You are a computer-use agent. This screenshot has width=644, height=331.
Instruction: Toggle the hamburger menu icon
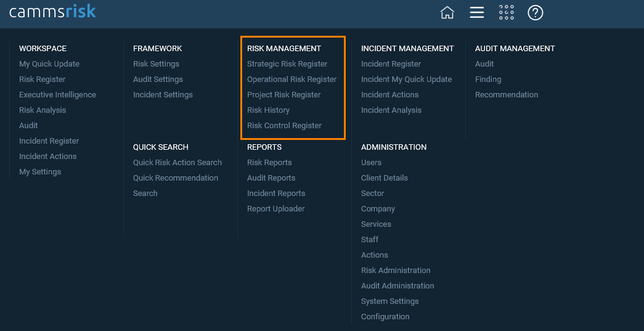pyautogui.click(x=476, y=13)
